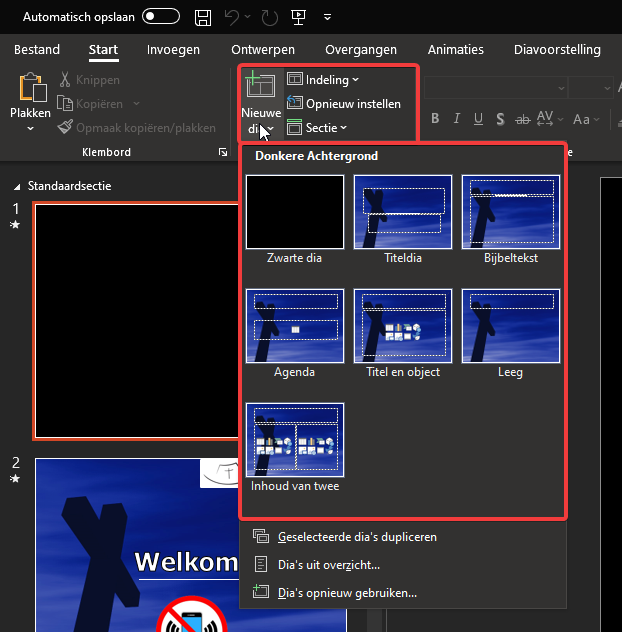Click the Nieuwe dia icon

click(x=260, y=85)
